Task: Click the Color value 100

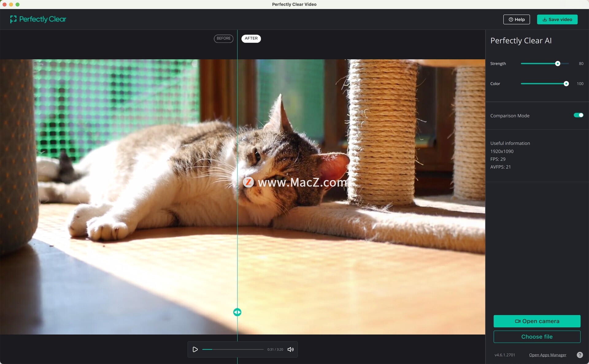Action: (580, 84)
